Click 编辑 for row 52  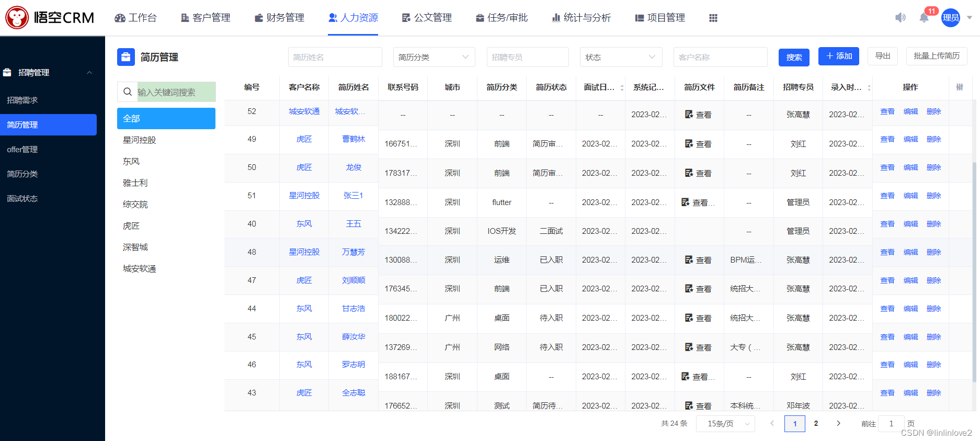[910, 111]
